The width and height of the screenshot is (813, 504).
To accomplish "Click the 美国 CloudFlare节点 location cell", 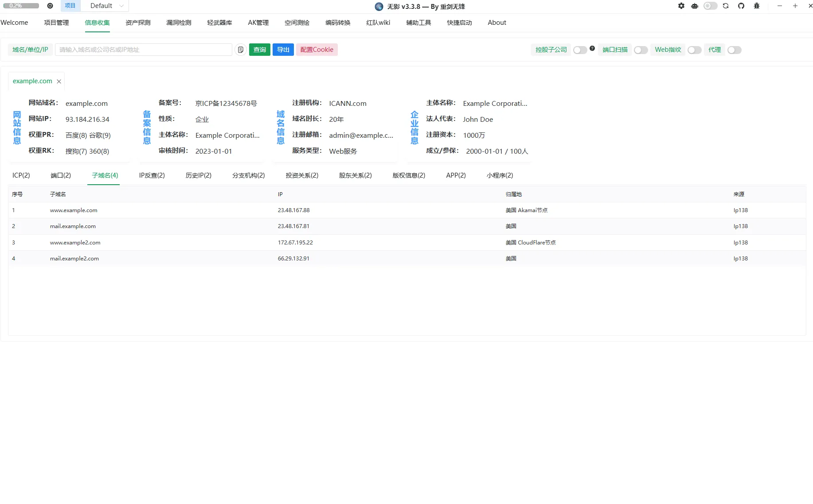I will pos(531,243).
